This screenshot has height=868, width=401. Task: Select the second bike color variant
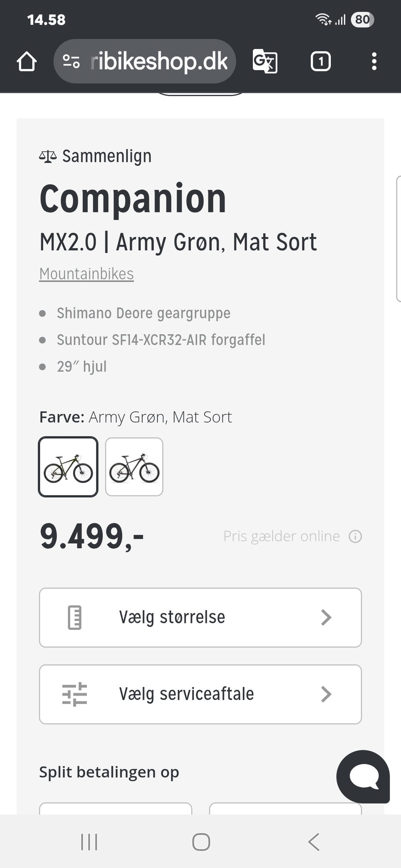(134, 467)
